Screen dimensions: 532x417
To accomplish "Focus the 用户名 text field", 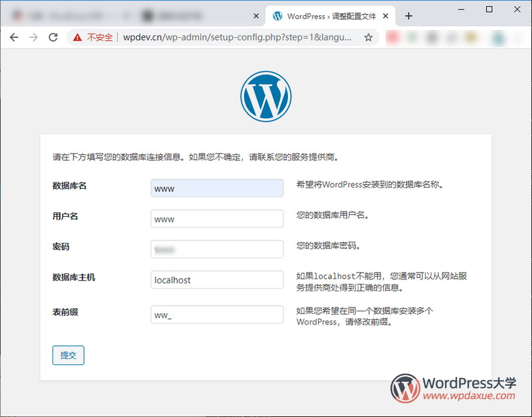I will click(217, 219).
